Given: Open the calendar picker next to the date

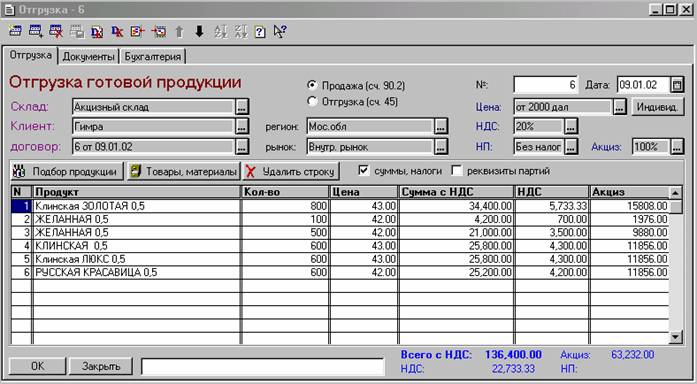Looking at the screenshot, I should click(x=677, y=84).
